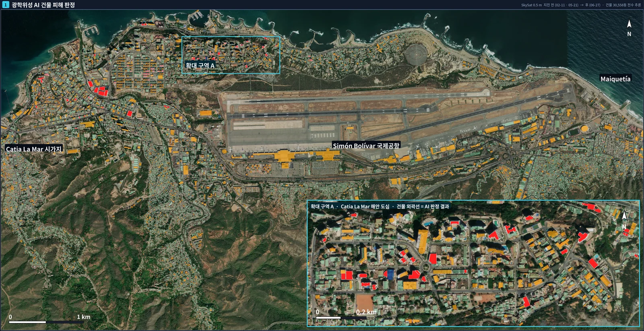Screen dimensions: 644x331
Task: Click the 'Catia La Mar 시가지' label
Action: [34, 149]
